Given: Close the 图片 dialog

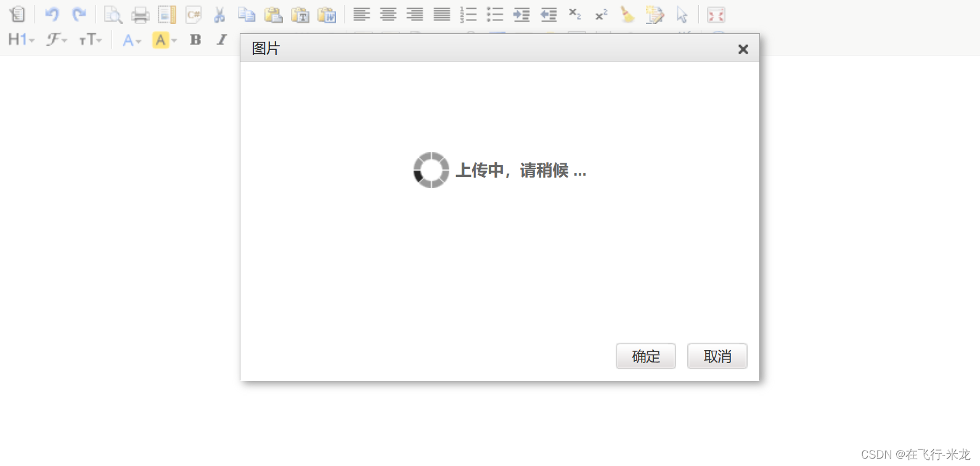Looking at the screenshot, I should [743, 49].
